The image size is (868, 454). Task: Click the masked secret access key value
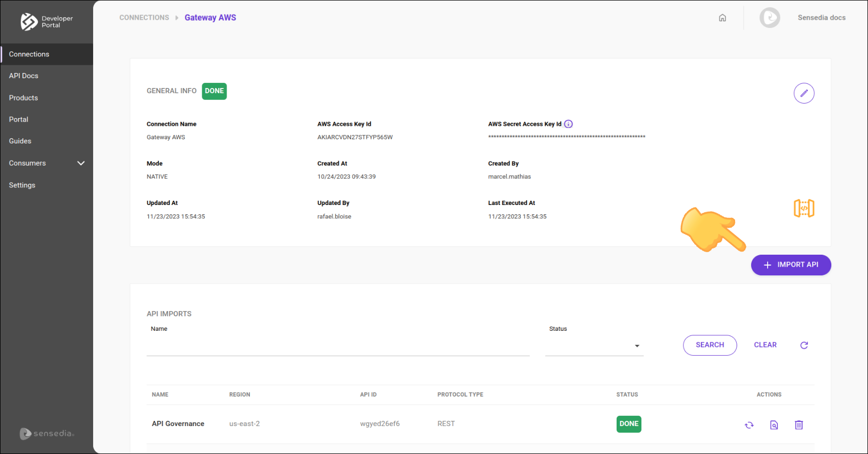[566, 137]
